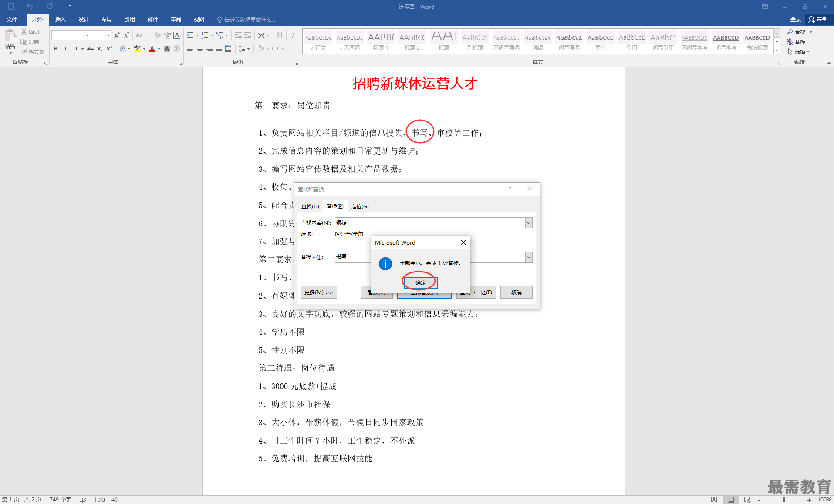Click the Copy (复制) button
Screen dimensions: 834x504
30,42
